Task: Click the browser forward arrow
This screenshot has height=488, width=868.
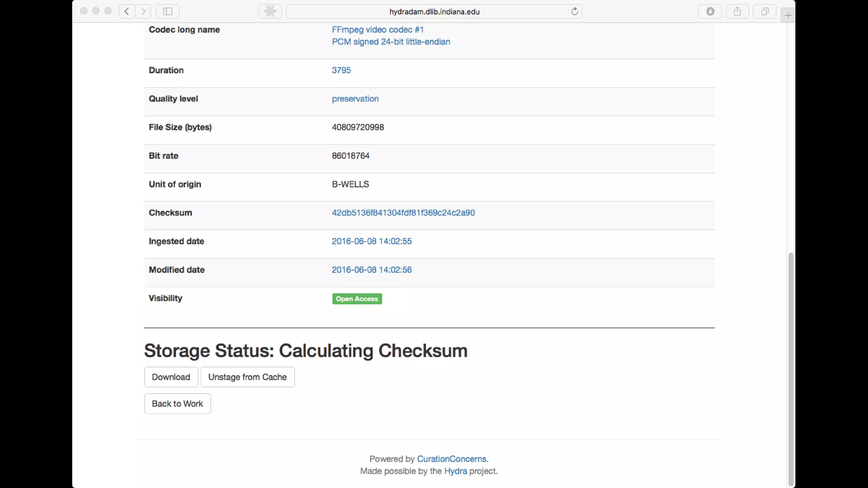Action: tap(143, 11)
